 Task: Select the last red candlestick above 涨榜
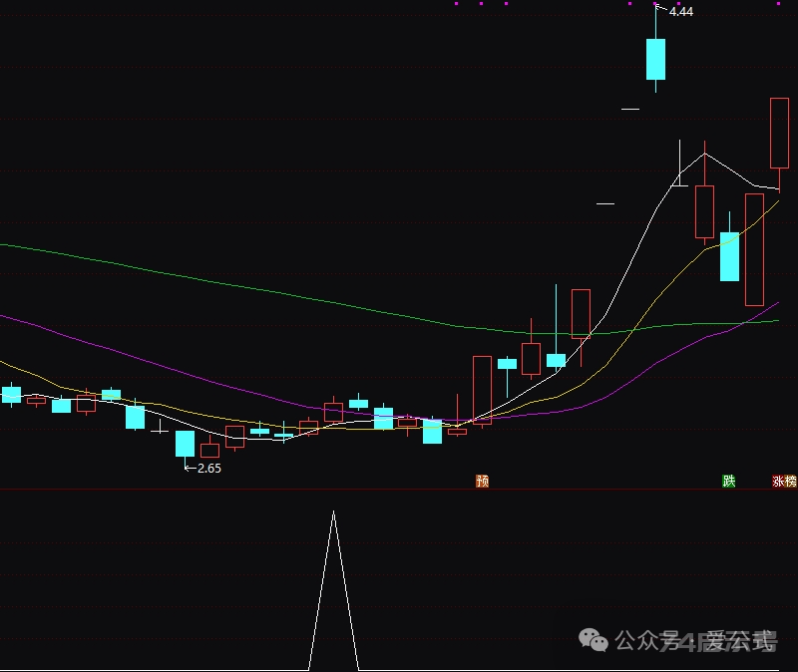tap(779, 134)
